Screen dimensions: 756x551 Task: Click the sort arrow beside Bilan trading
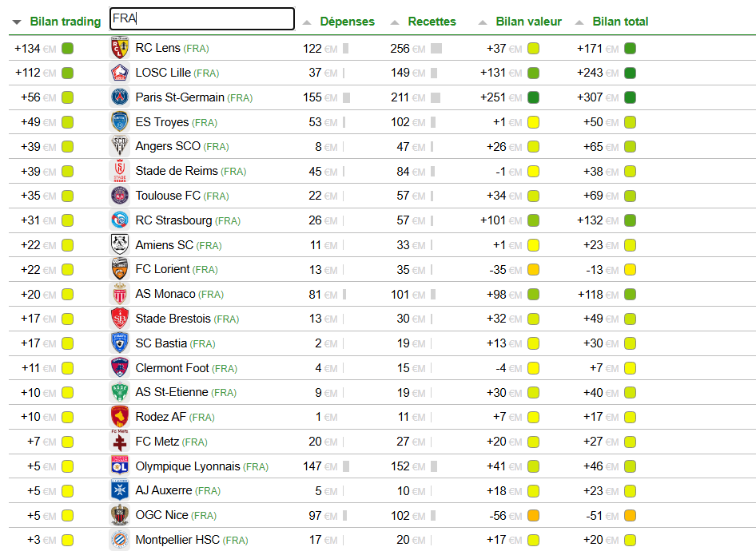[x=17, y=22]
